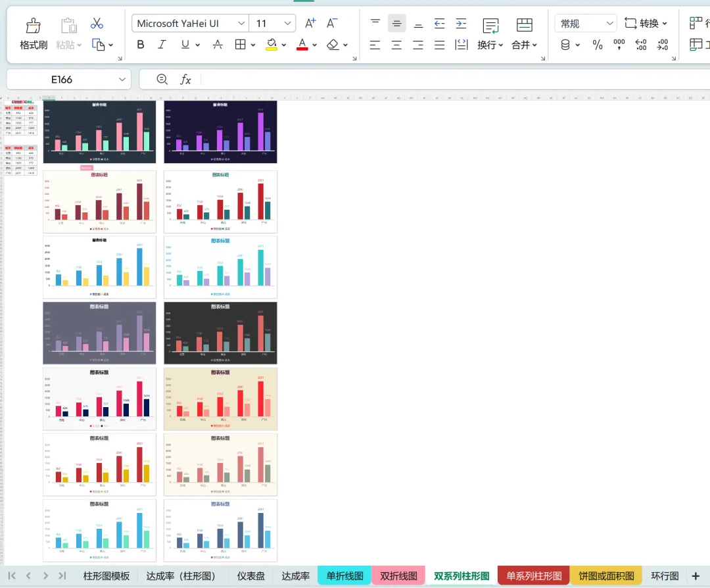The width and height of the screenshot is (710, 588).
Task: Apply the red font color
Action: pos(302,44)
